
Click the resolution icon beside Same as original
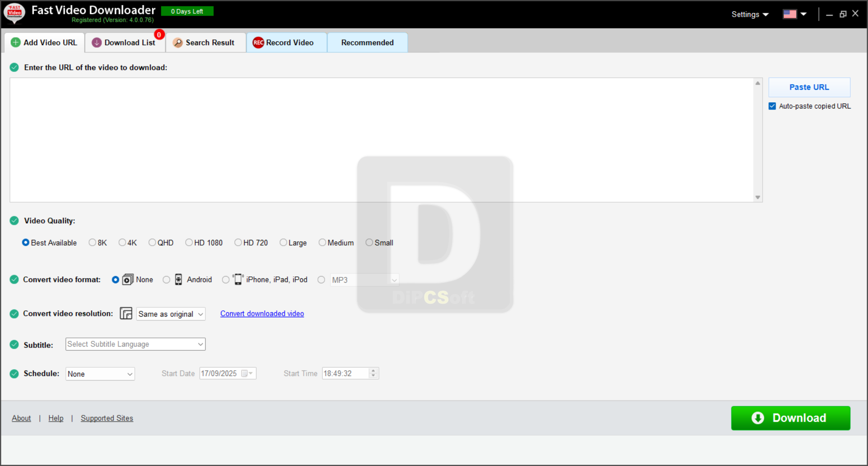point(126,314)
